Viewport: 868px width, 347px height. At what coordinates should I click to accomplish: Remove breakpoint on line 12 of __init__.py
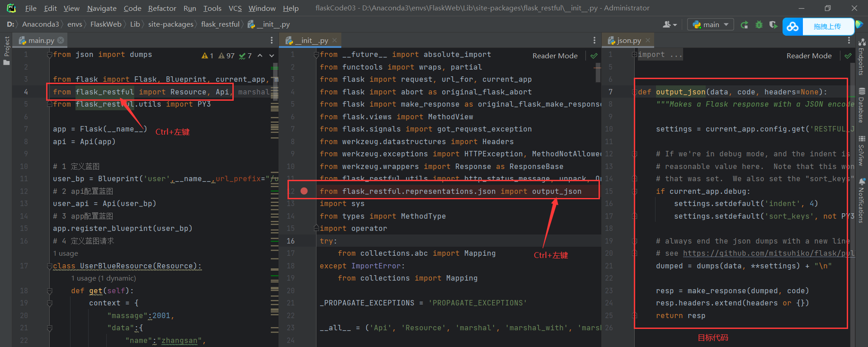[x=304, y=191]
